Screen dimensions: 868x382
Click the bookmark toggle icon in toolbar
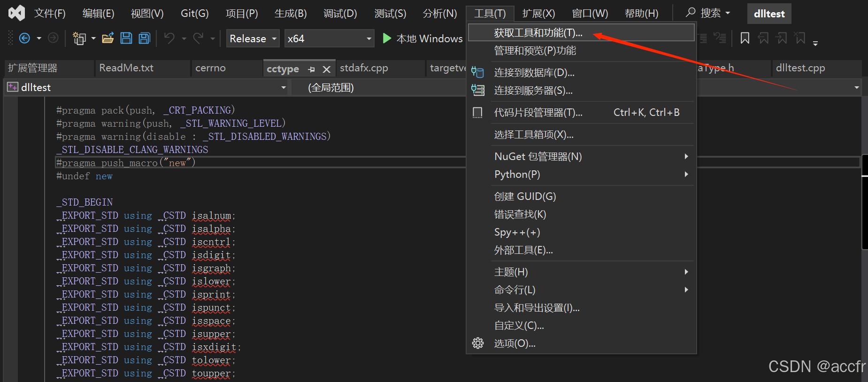point(745,38)
